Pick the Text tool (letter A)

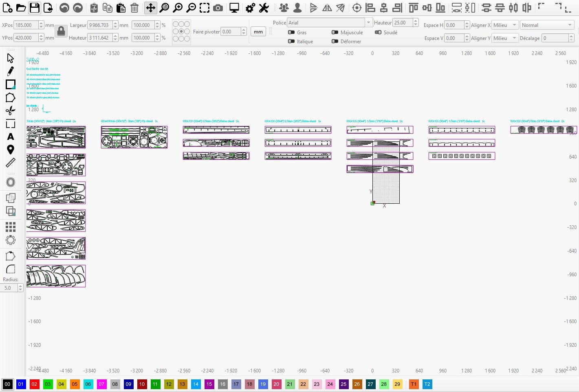11,137
